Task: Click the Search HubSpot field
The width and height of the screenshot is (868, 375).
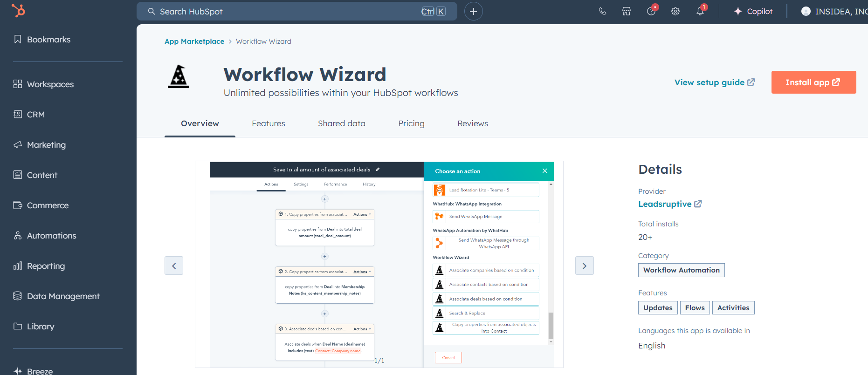Action: [289, 11]
